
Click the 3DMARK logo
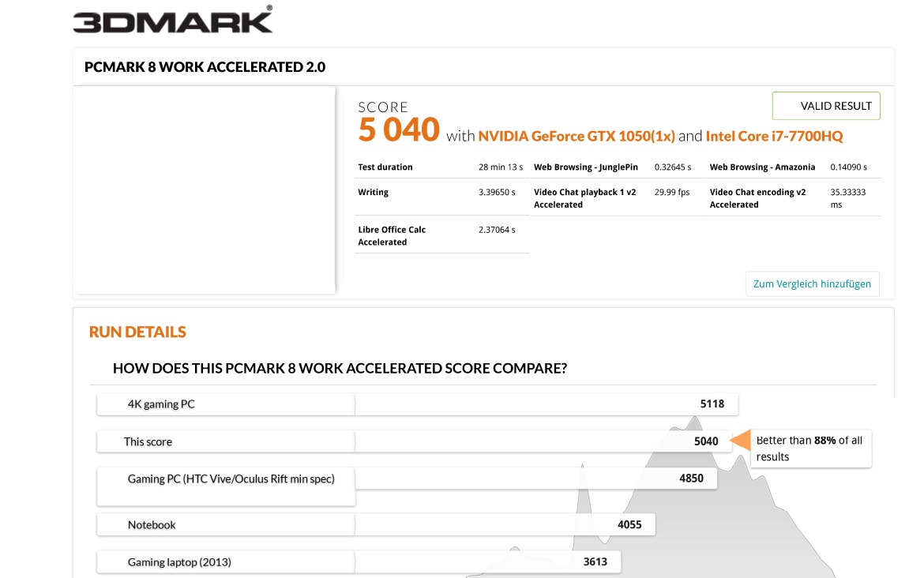point(173,20)
